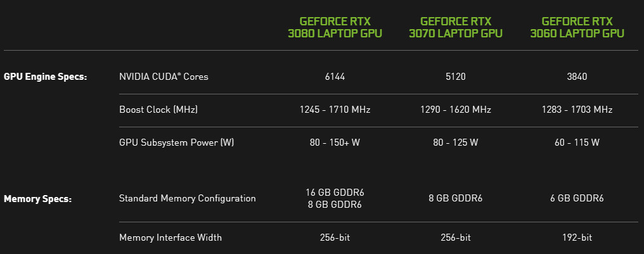The image size is (644, 254).
Task: Select the 5120 CUDA cores value
Action: 455,77
